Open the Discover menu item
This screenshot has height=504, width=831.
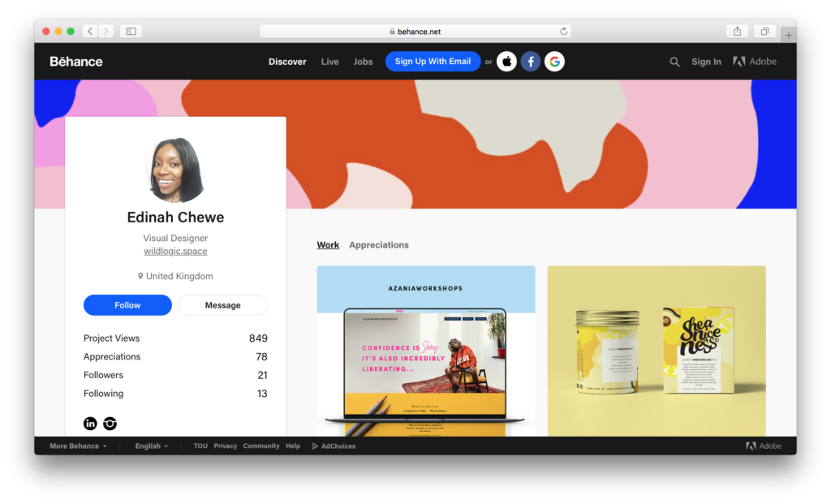coord(287,62)
